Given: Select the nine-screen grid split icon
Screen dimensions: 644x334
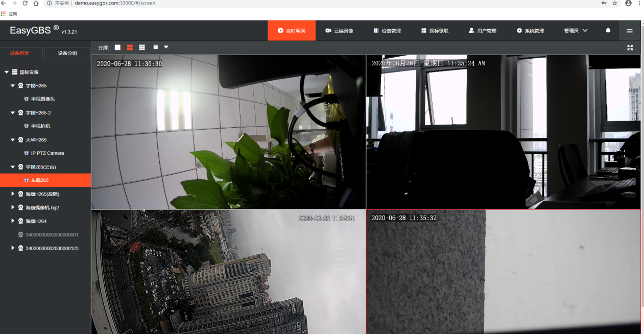Looking at the screenshot, I should click(143, 47).
